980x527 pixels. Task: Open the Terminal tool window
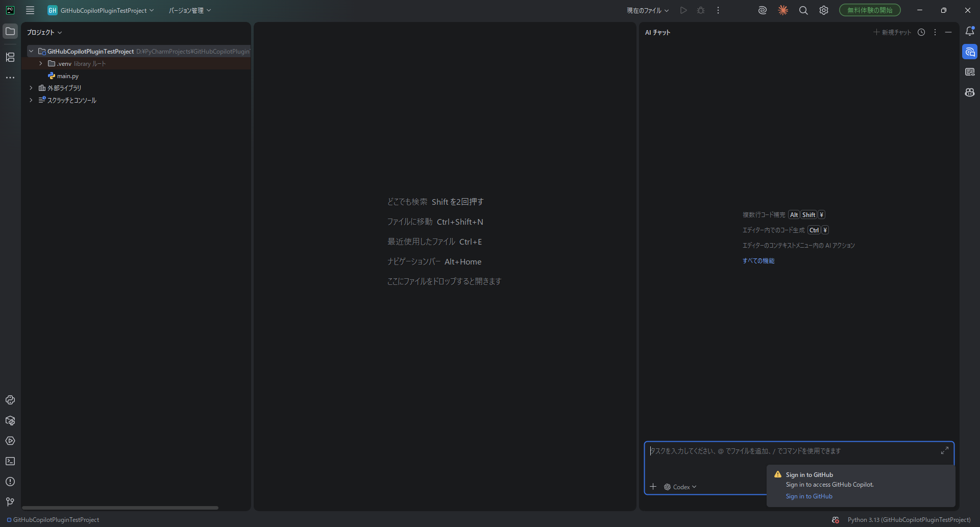pyautogui.click(x=10, y=461)
